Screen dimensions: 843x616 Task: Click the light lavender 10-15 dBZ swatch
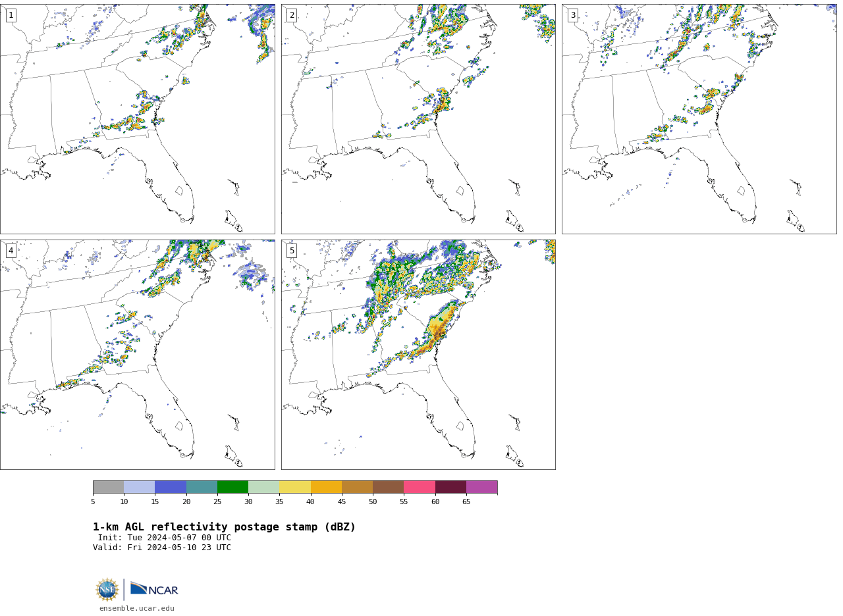click(x=139, y=487)
